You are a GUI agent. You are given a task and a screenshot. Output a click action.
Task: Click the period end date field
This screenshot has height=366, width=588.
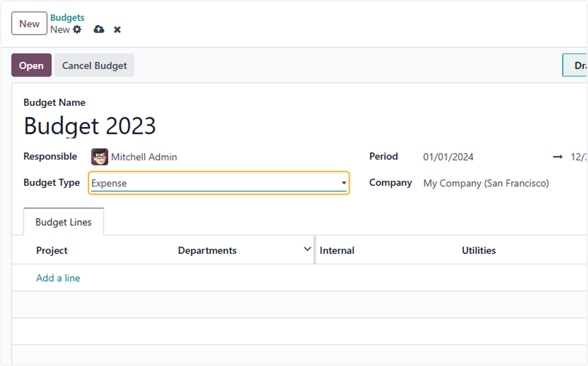[x=579, y=157]
